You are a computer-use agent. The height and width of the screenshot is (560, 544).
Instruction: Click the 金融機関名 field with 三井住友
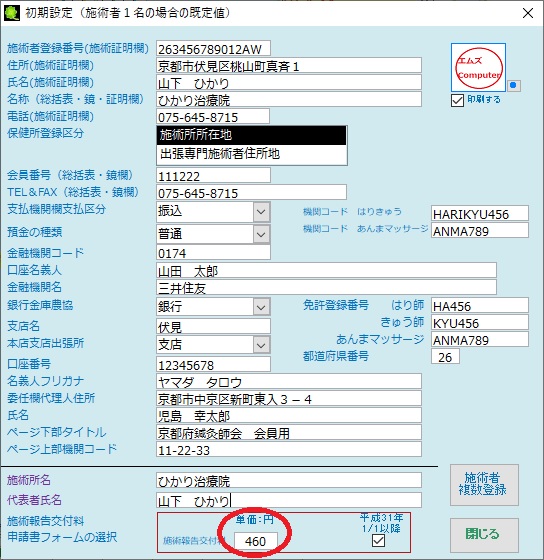point(326,287)
